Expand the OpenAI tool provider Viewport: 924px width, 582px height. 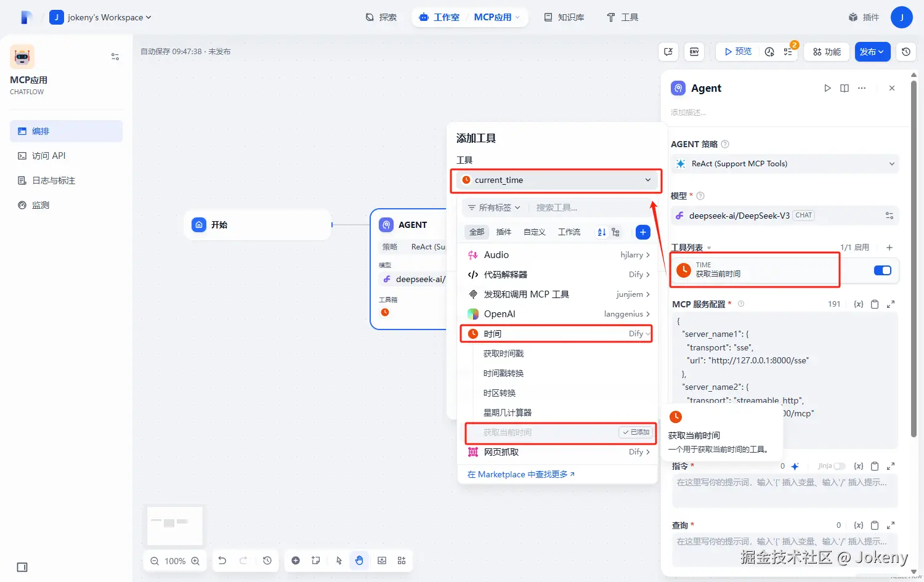pyautogui.click(x=559, y=314)
